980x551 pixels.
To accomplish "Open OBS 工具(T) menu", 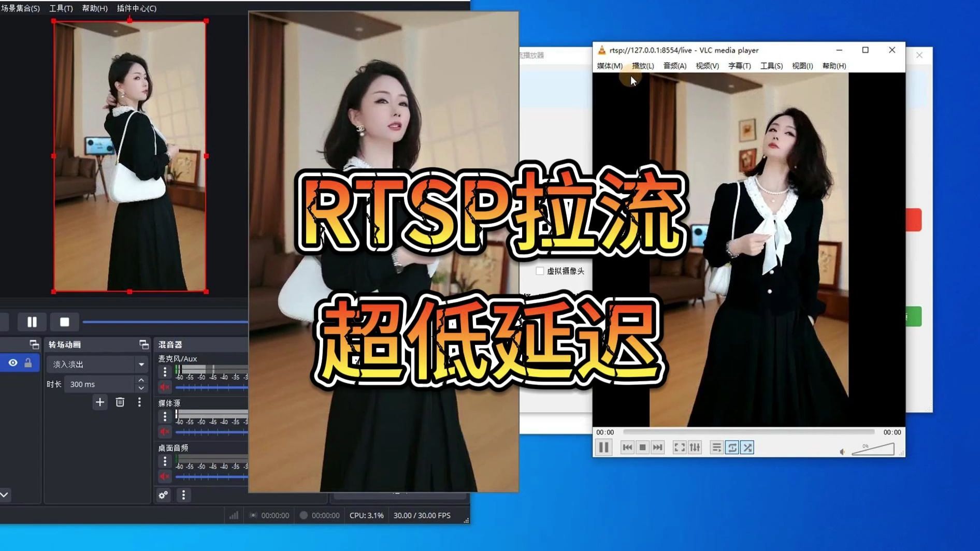I will click(x=61, y=8).
